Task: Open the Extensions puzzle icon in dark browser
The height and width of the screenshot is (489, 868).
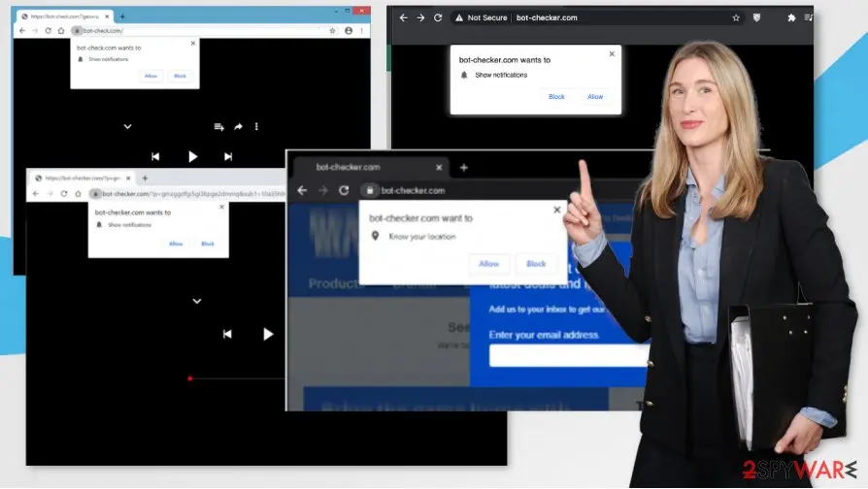Action: (791, 17)
